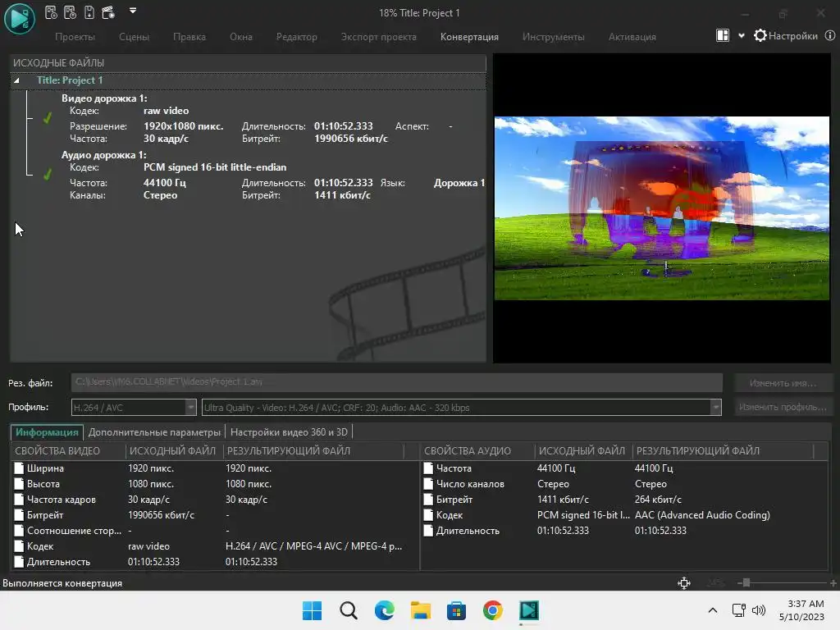Click the clapperboard preview icon
The width and height of the screenshot is (840, 630).
click(x=108, y=11)
